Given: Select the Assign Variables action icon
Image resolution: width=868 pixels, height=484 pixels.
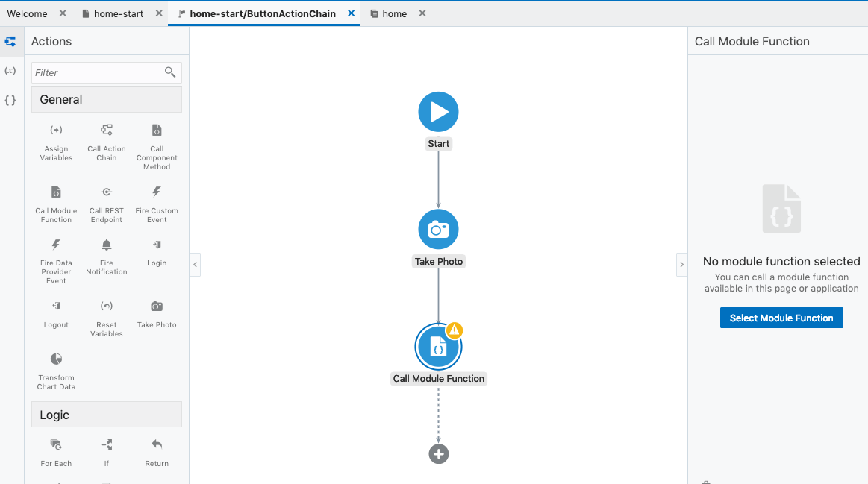Looking at the screenshot, I should [56, 131].
